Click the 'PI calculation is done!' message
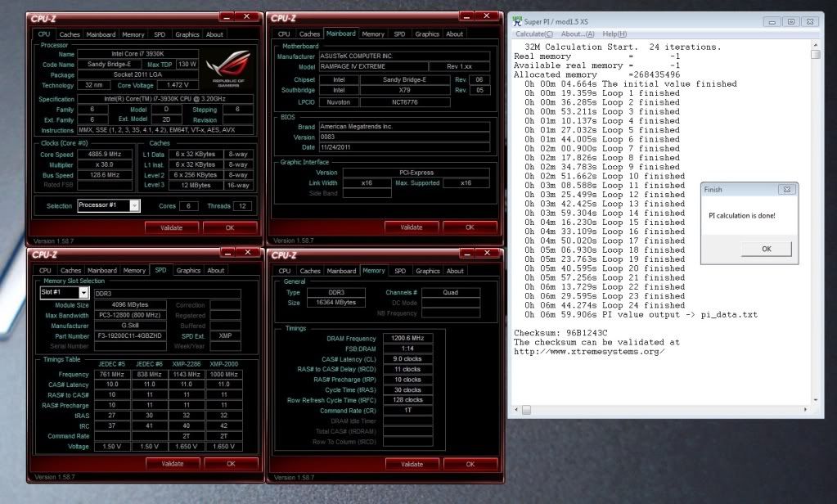 click(742, 216)
